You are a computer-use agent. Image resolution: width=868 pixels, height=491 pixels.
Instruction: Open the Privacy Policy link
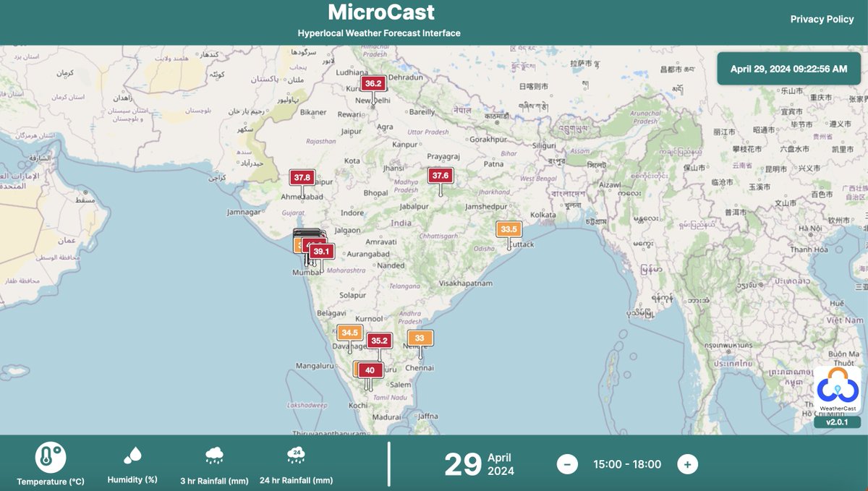pyautogui.click(x=822, y=20)
